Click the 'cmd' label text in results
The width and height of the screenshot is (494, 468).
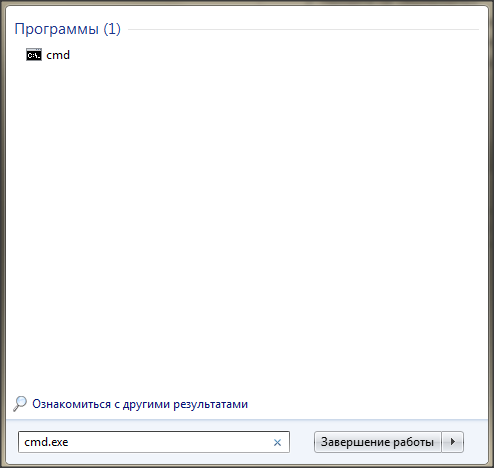(58, 55)
